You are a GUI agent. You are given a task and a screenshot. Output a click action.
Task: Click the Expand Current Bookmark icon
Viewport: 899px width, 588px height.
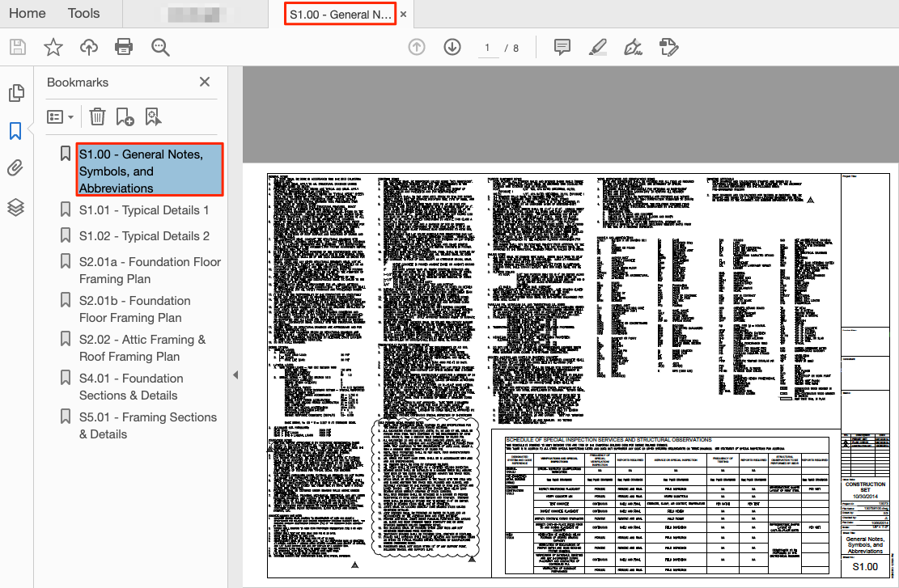coord(153,116)
